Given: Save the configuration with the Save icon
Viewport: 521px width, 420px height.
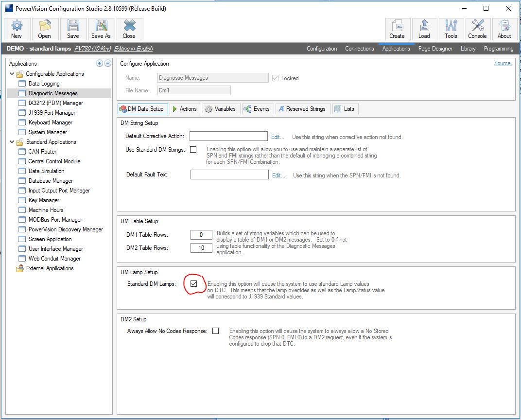Looking at the screenshot, I should point(73,26).
